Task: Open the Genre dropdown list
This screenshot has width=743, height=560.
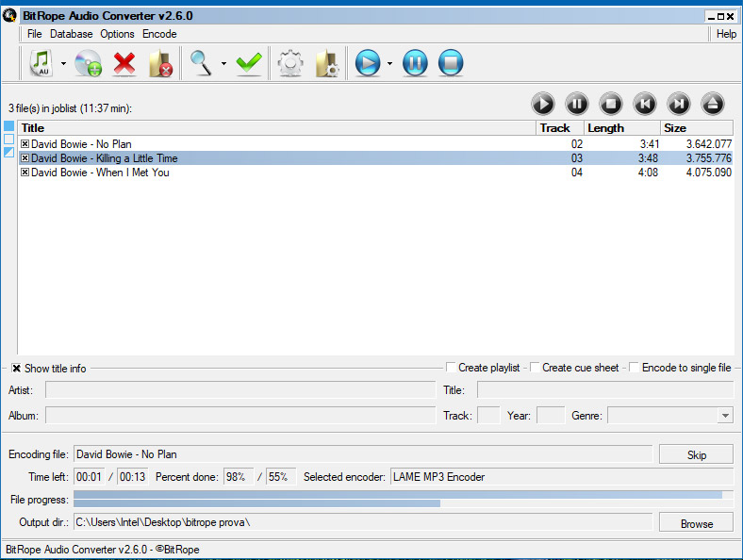Action: 724,416
